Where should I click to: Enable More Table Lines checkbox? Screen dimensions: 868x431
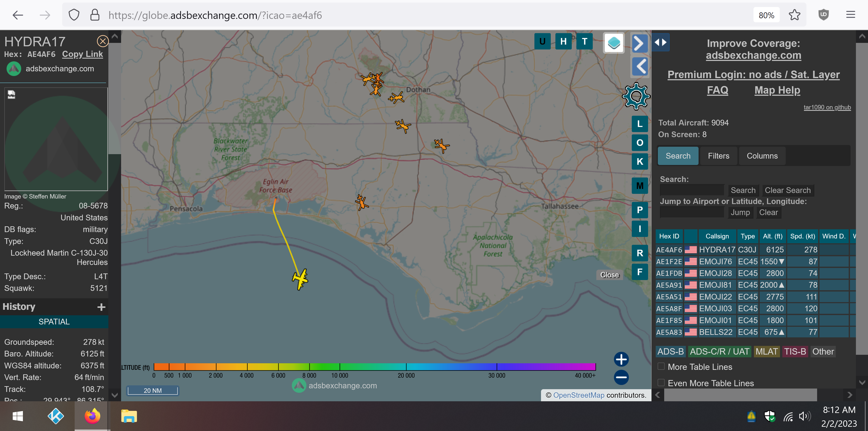click(x=661, y=366)
